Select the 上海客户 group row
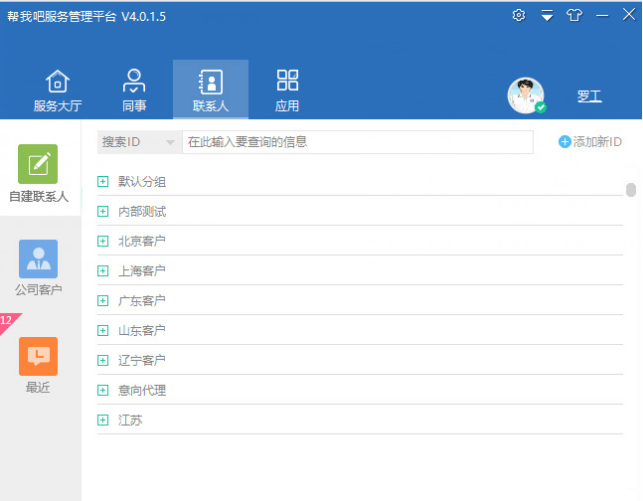 tap(141, 271)
